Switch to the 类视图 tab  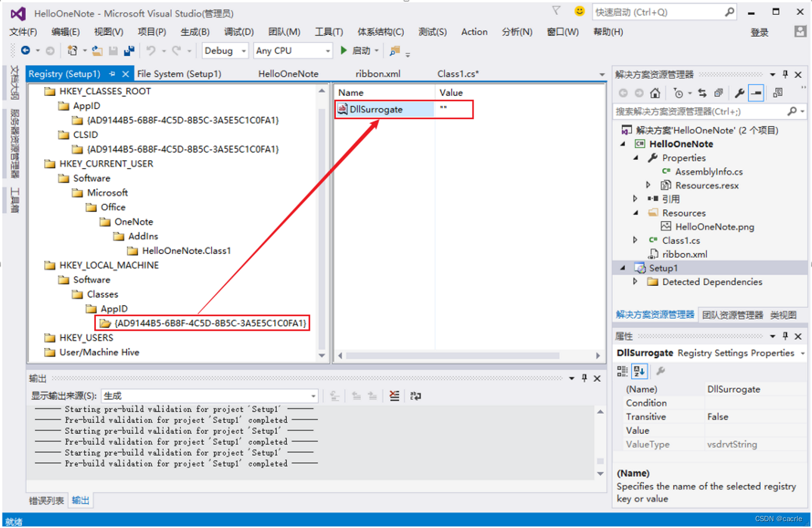[x=783, y=315]
